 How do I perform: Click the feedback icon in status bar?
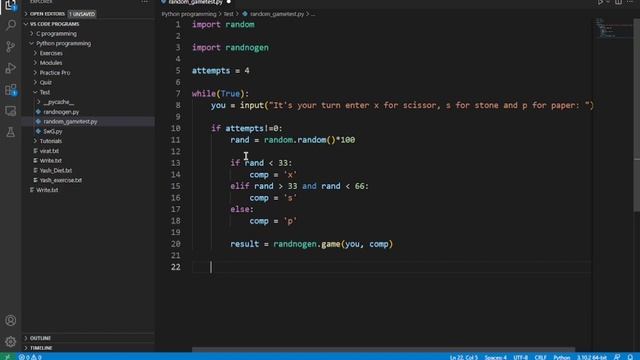(617, 357)
